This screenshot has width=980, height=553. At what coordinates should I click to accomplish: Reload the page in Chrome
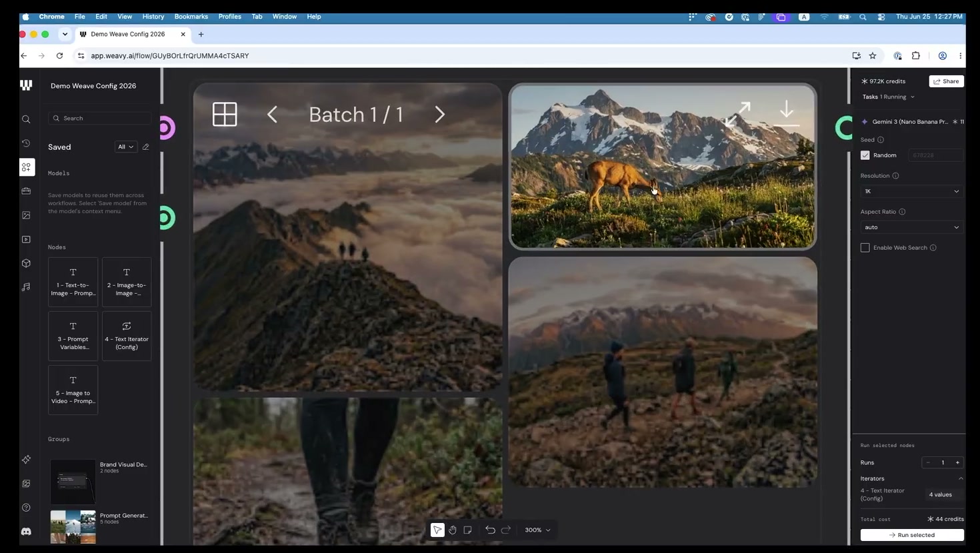[59, 56]
